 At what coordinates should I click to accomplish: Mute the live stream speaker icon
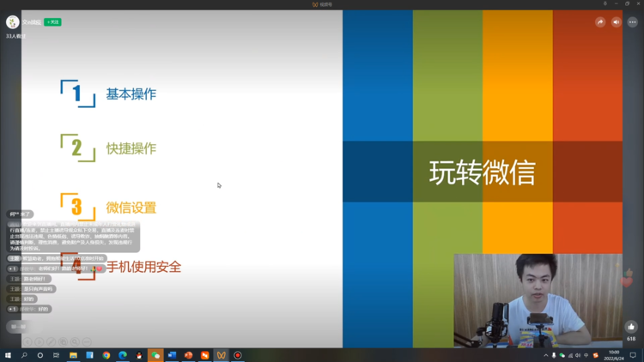(616, 22)
